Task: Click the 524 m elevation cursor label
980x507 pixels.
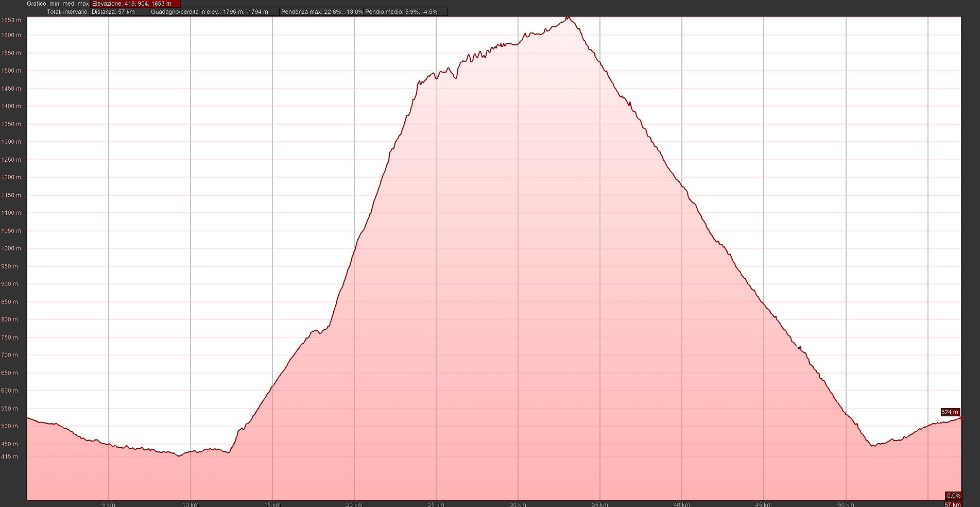Action: pos(950,412)
